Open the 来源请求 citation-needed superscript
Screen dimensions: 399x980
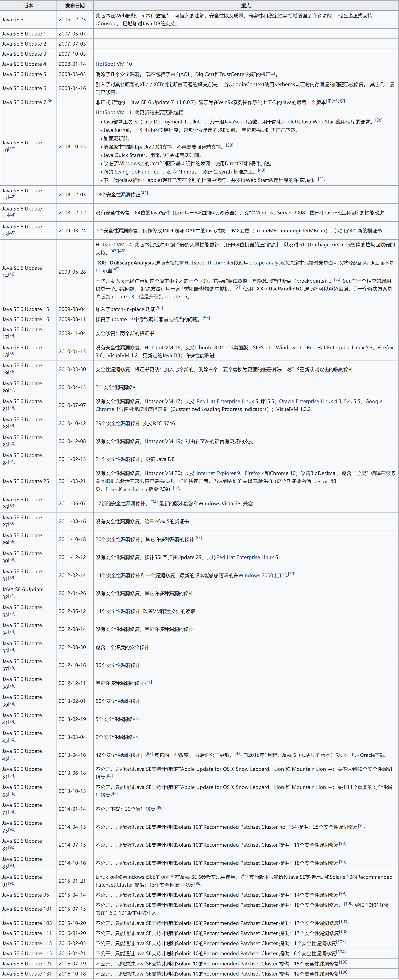[x=335, y=101]
